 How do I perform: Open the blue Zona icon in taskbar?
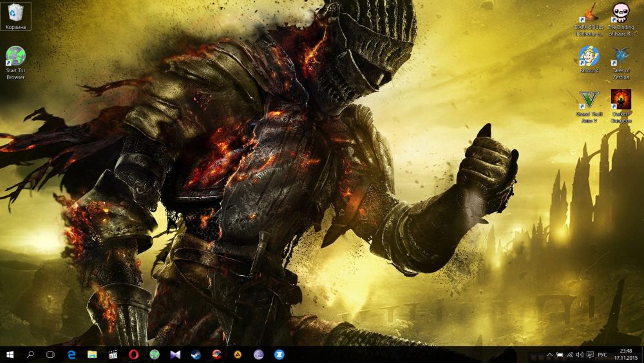(x=279, y=355)
